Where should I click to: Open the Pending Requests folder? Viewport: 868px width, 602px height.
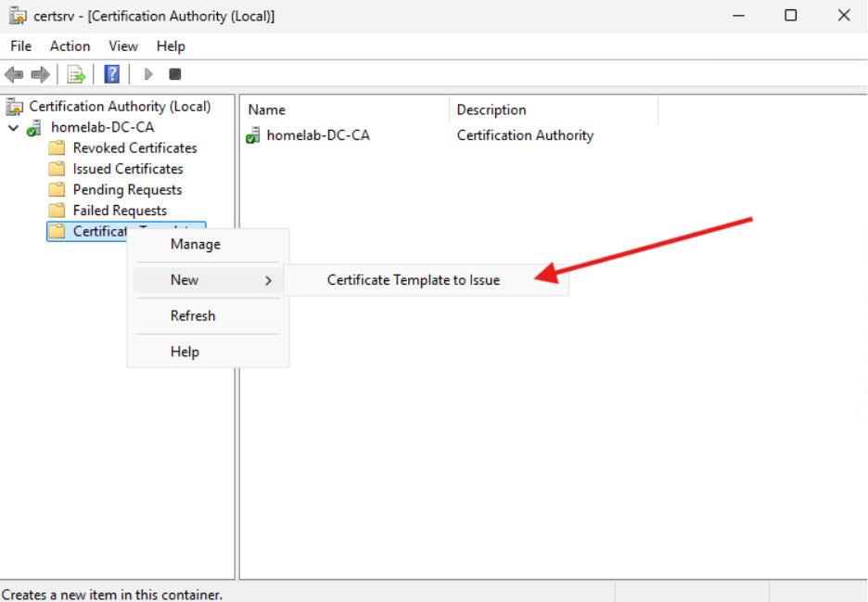click(126, 189)
